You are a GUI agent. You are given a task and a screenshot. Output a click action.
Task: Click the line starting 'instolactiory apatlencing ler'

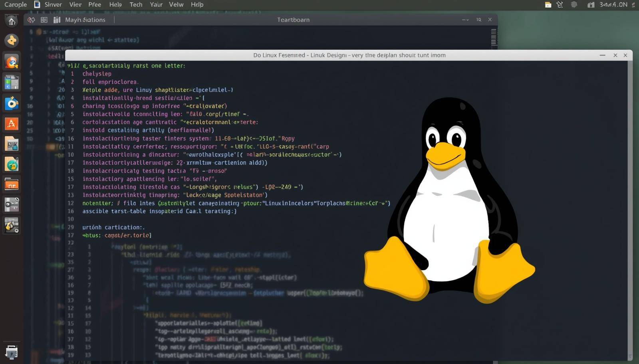click(149, 179)
